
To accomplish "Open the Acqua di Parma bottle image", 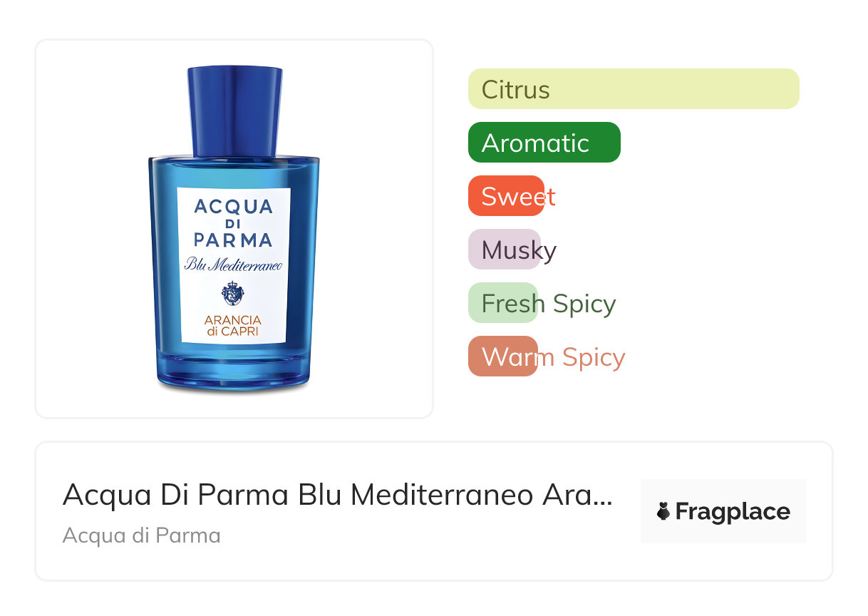I will click(x=234, y=229).
